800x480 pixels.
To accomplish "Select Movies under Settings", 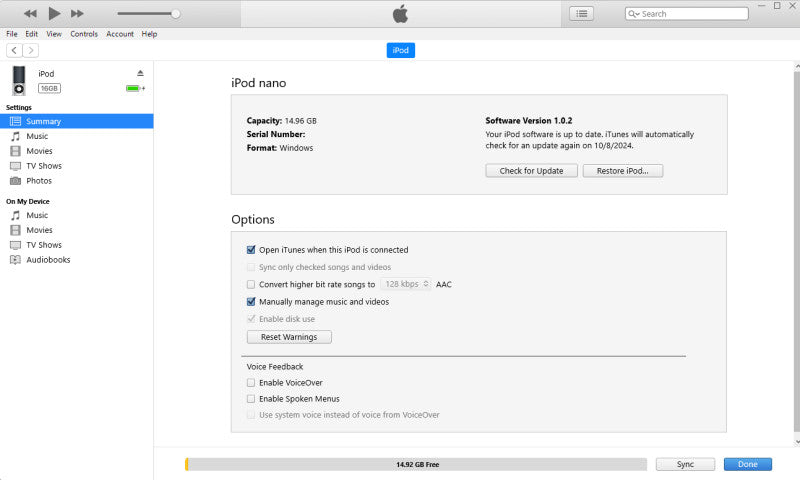I will point(77,151).
